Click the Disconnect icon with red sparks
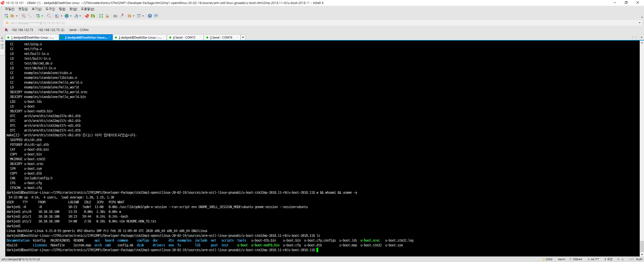644x262 pixels. tap(24, 16)
